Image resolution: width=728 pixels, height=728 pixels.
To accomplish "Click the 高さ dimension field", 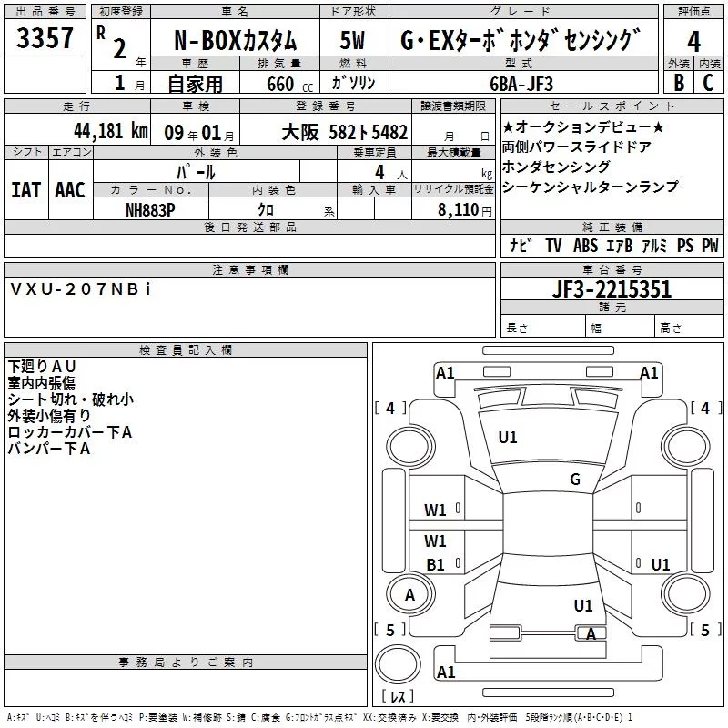I will tap(690, 328).
